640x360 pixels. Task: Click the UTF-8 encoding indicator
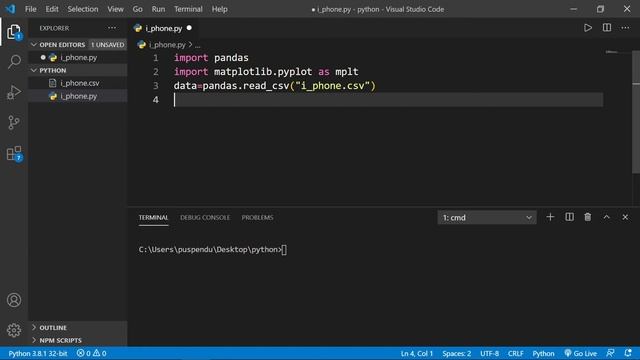pyautogui.click(x=489, y=353)
